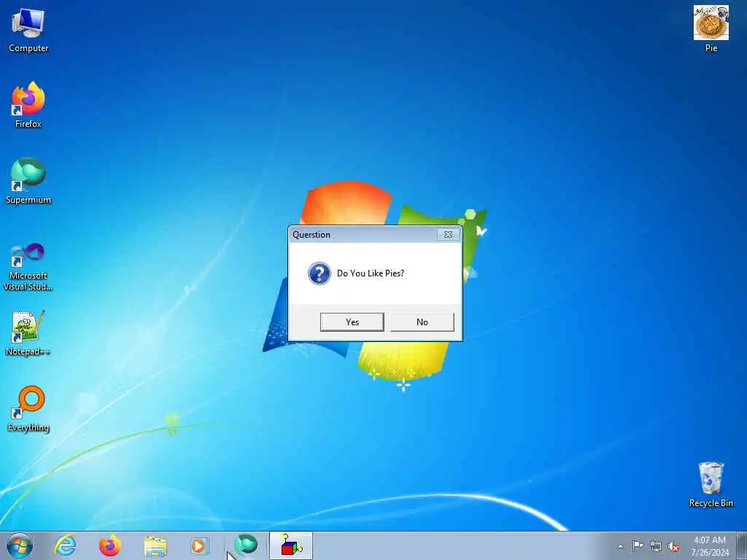Choose No in the pie dialog
Image resolution: width=747 pixels, height=560 pixels.
[x=422, y=322]
